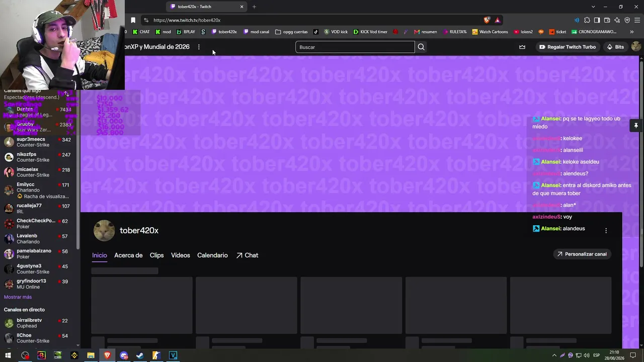Image resolution: width=644 pixels, height=362 pixels.
Task: Open the user avatar menu in Twitch header
Action: point(636,47)
